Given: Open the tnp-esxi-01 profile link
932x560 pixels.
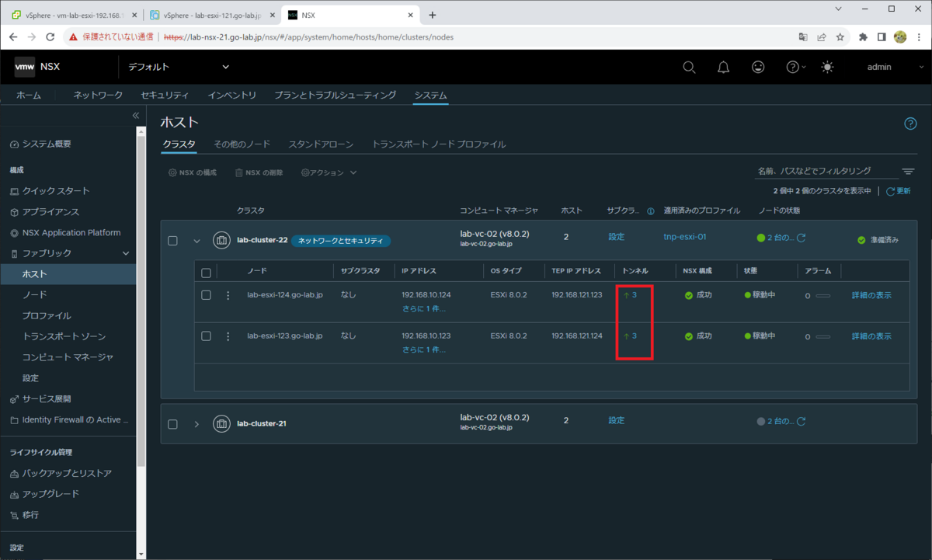Looking at the screenshot, I should coord(684,237).
